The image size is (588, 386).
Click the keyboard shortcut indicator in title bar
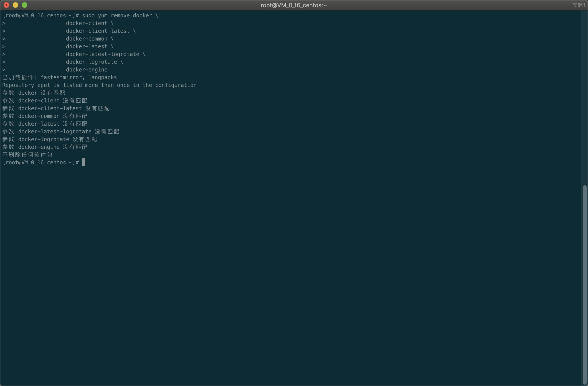coord(579,5)
